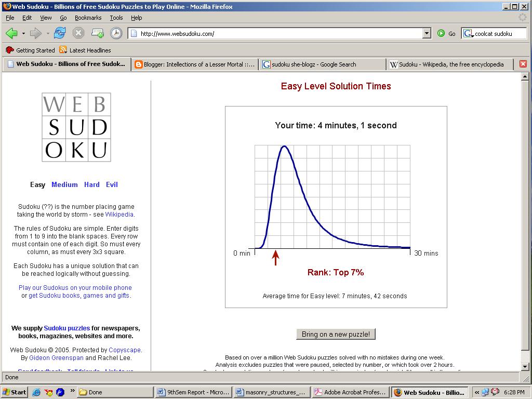The height and width of the screenshot is (399, 532).
Task: Open a new tab with toolbar icon
Action: pyautogui.click(x=97, y=33)
